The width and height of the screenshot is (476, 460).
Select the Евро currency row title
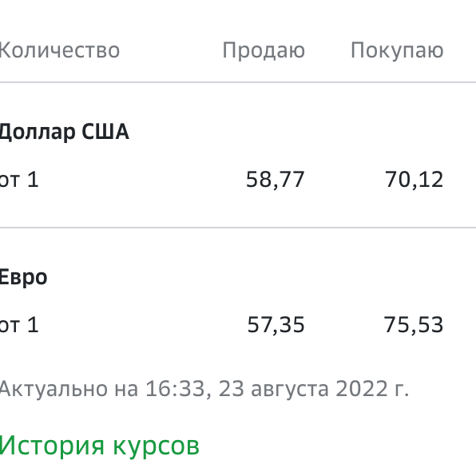point(23,278)
